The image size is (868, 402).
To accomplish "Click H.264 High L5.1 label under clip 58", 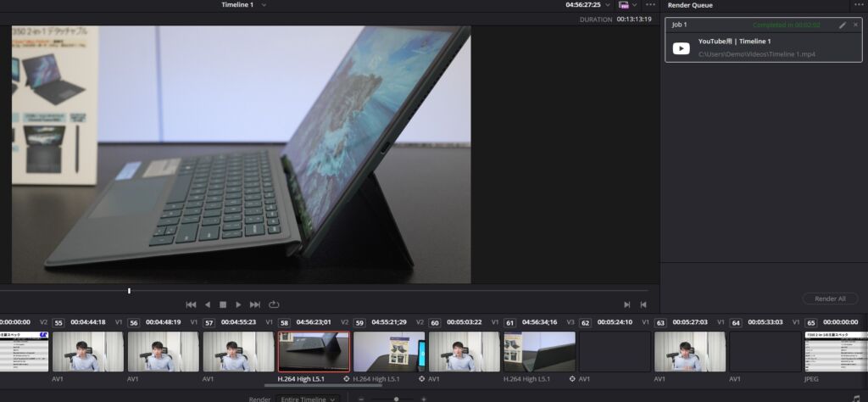I will 301,379.
